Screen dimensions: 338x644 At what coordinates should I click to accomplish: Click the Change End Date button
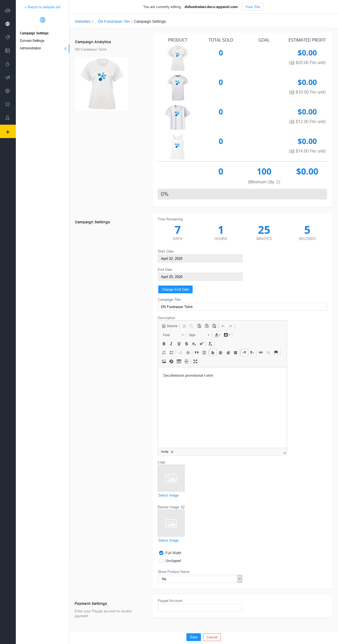[175, 289]
